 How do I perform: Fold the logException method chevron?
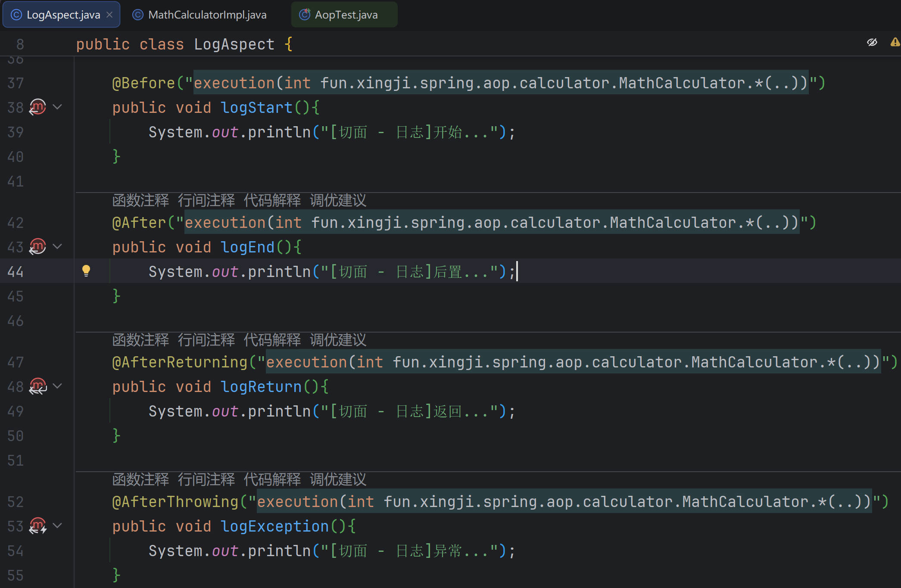pos(57,526)
